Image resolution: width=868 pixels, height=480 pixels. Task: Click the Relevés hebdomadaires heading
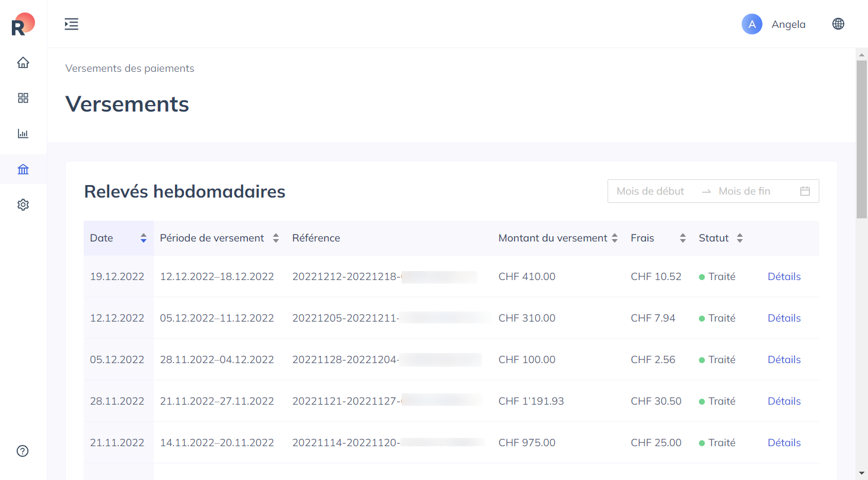click(185, 192)
